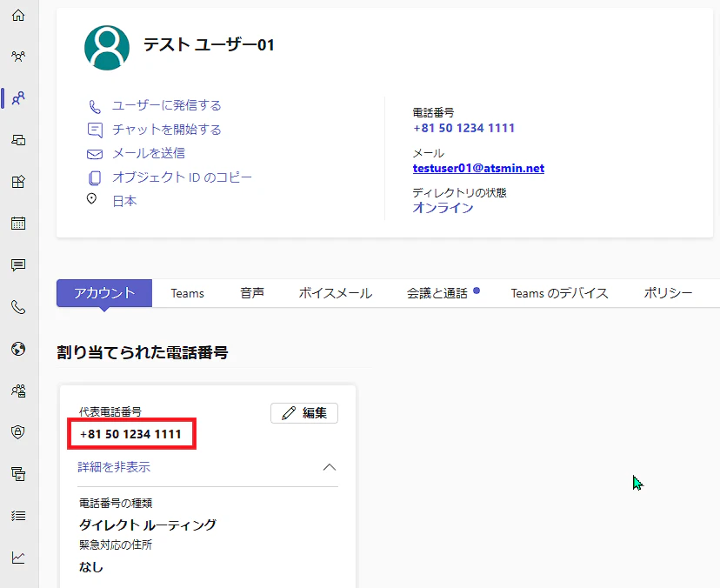Image resolution: width=720 pixels, height=588 pixels.
Task: Click the 日本 location link
Action: 124,201
